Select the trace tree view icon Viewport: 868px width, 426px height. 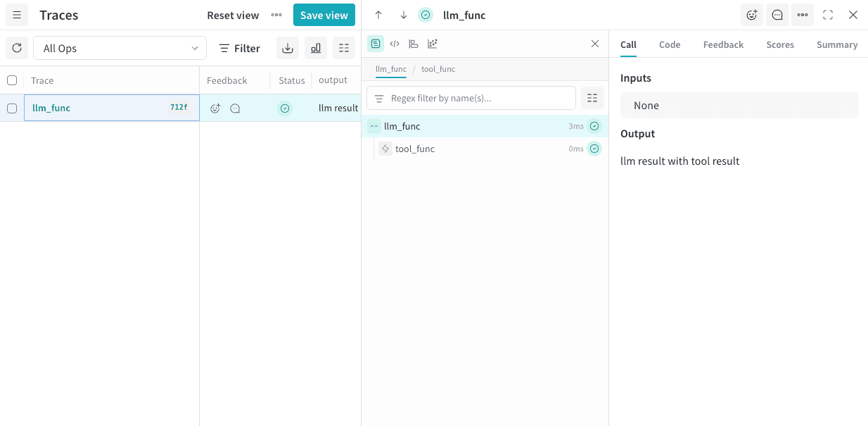[376, 44]
